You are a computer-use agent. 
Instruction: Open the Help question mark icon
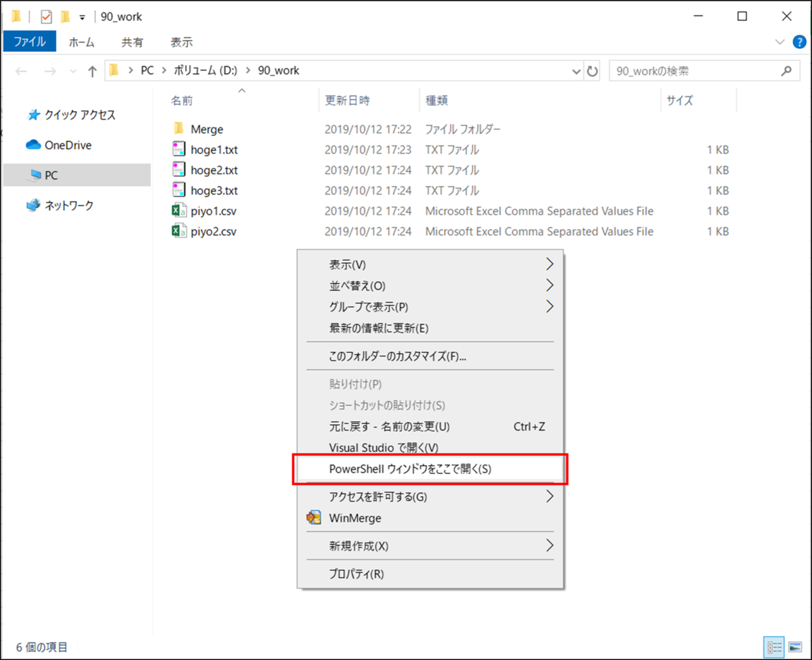coord(798,42)
